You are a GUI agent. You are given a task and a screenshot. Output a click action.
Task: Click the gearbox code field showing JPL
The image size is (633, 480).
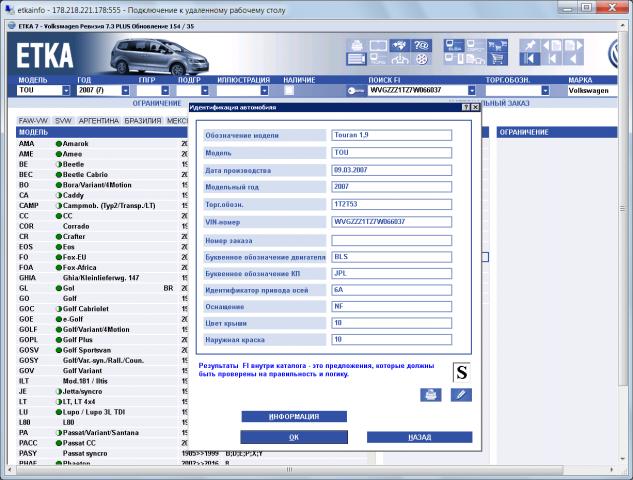pyautogui.click(x=391, y=273)
